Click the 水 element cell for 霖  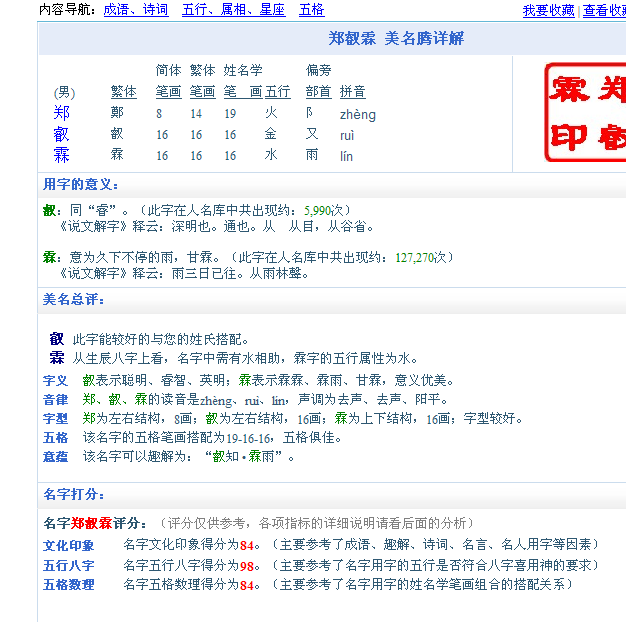[271, 155]
